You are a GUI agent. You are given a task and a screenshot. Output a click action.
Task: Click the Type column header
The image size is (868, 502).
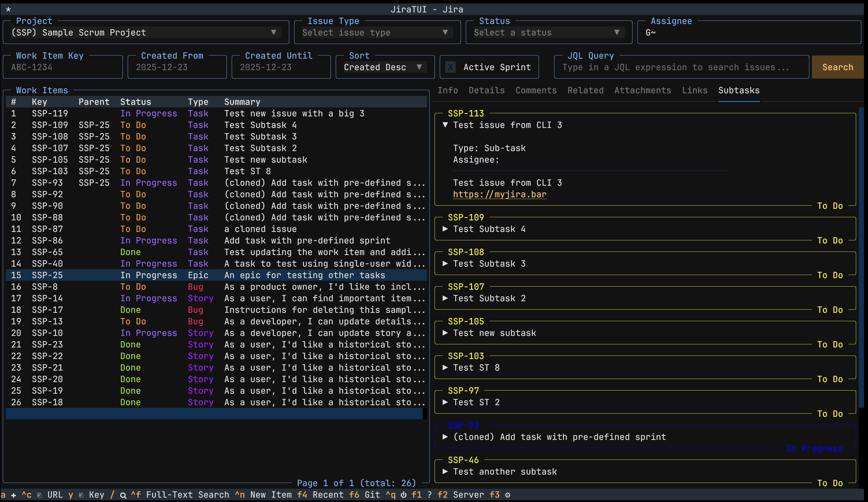point(198,102)
